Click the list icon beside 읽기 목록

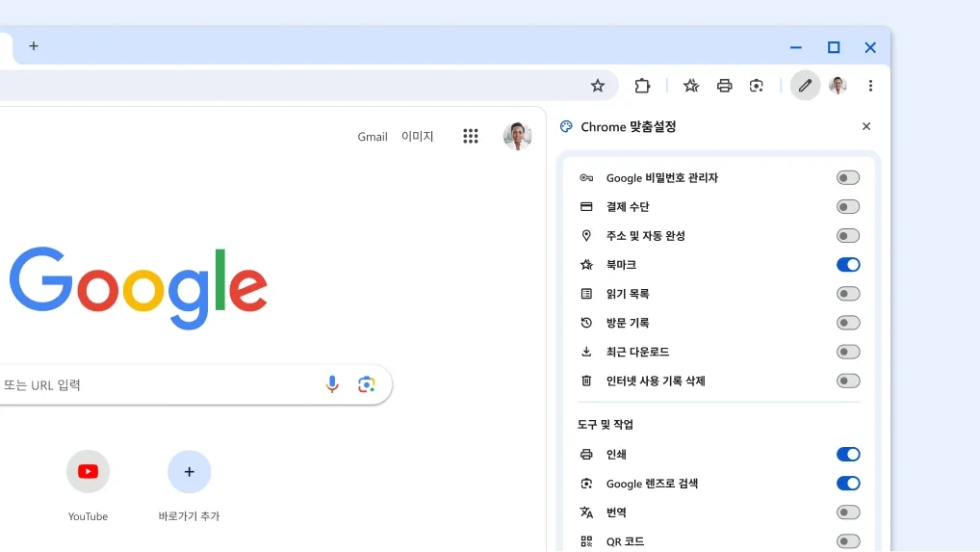point(586,294)
